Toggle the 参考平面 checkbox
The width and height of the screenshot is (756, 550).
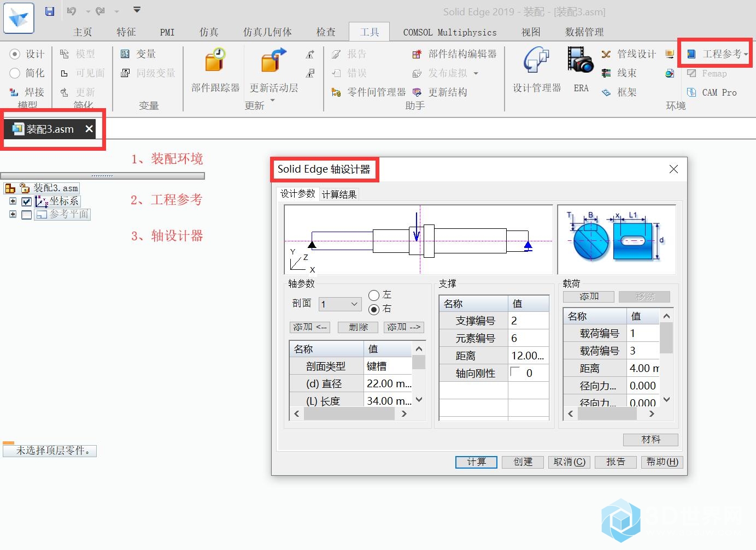coord(26,215)
